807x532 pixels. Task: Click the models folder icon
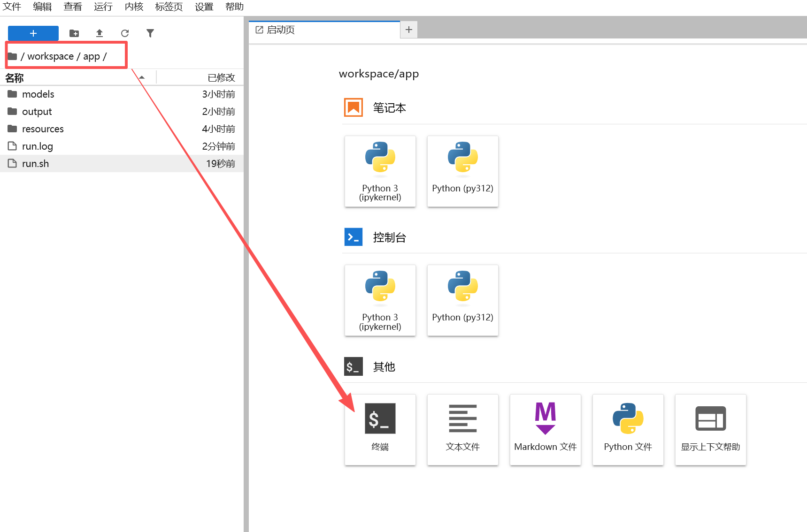point(13,94)
